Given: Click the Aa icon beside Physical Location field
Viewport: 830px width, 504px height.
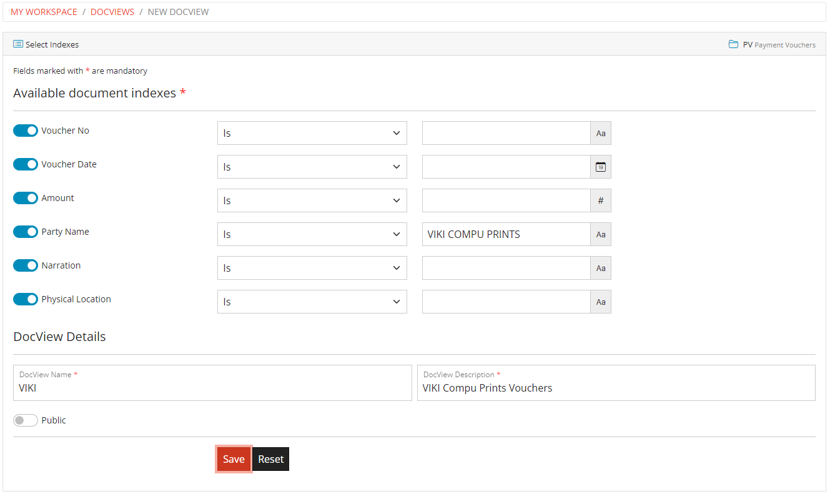Looking at the screenshot, I should [600, 302].
